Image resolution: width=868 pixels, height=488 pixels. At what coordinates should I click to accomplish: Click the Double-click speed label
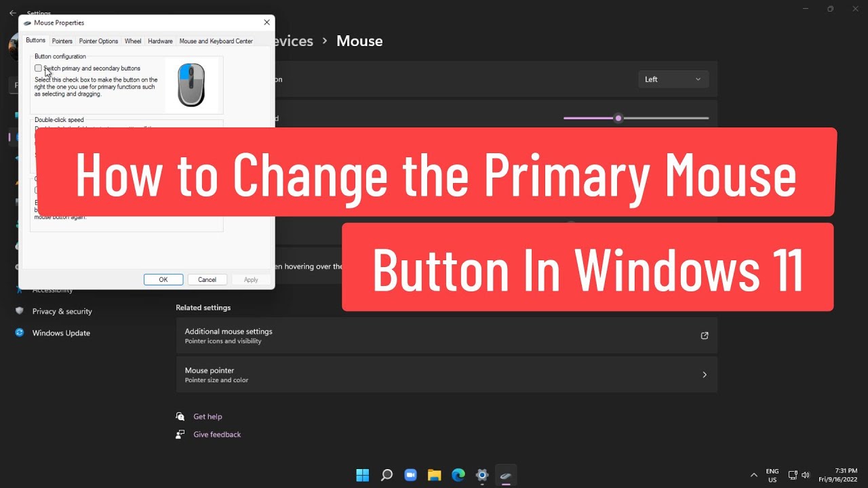[x=60, y=120]
